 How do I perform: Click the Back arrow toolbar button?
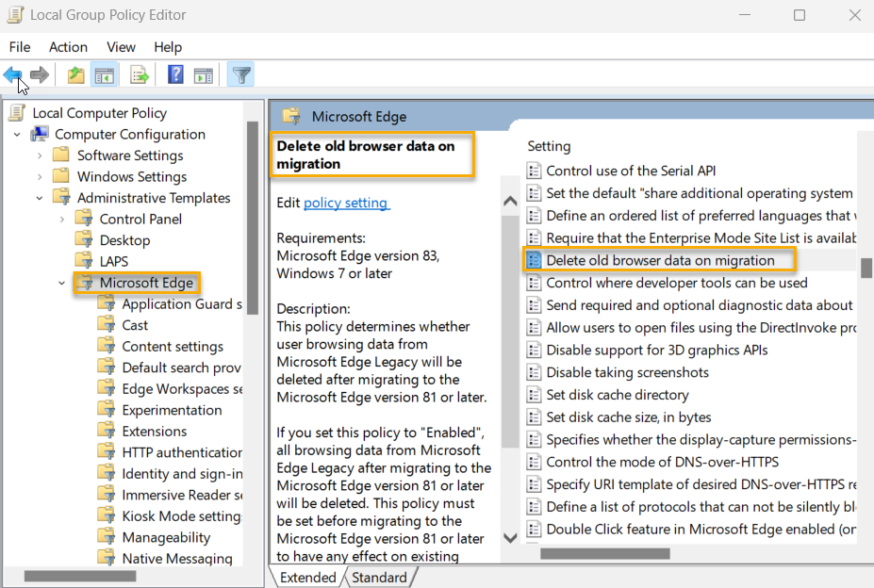click(13, 75)
